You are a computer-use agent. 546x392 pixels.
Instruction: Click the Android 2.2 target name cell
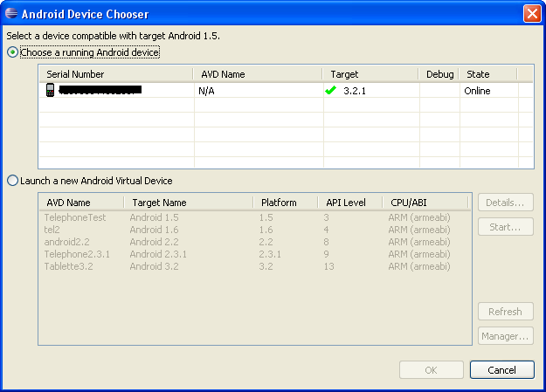click(x=155, y=242)
